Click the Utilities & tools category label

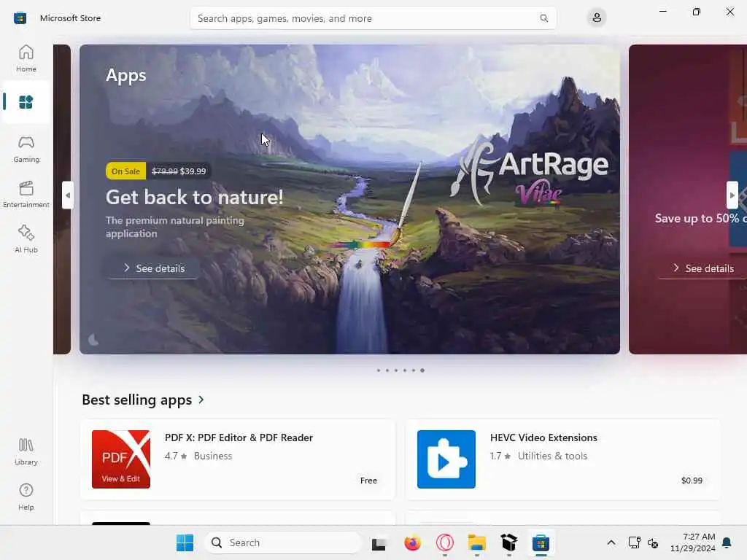(553, 456)
